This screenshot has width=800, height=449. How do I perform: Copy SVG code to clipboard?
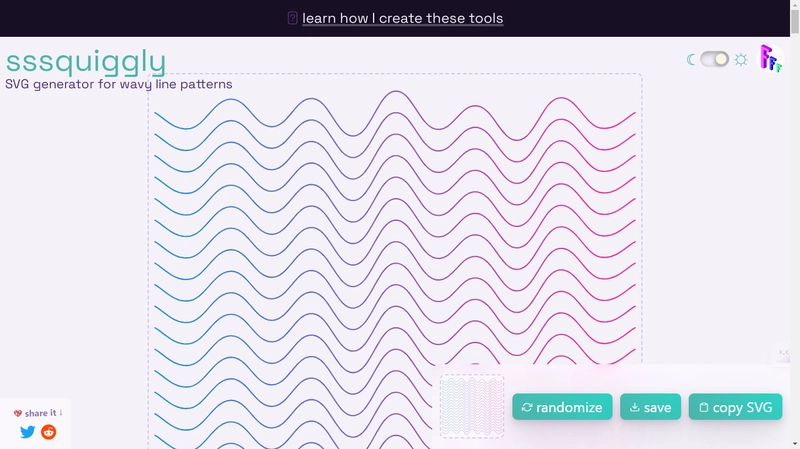(x=735, y=407)
